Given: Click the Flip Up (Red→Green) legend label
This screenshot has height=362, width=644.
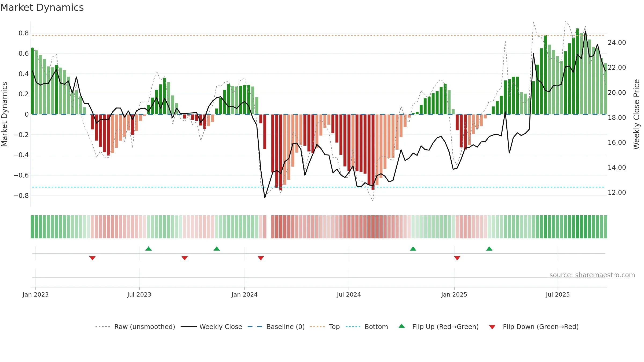Looking at the screenshot, I should click(445, 327).
